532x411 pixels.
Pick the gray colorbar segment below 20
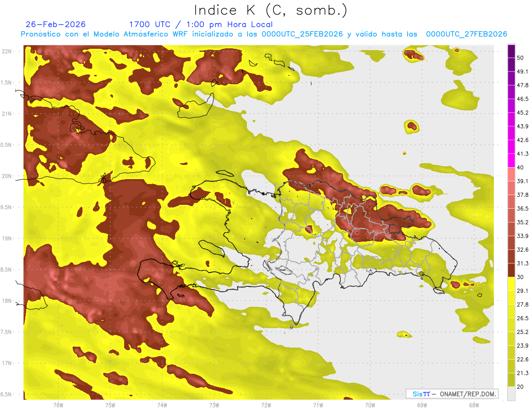(512, 393)
